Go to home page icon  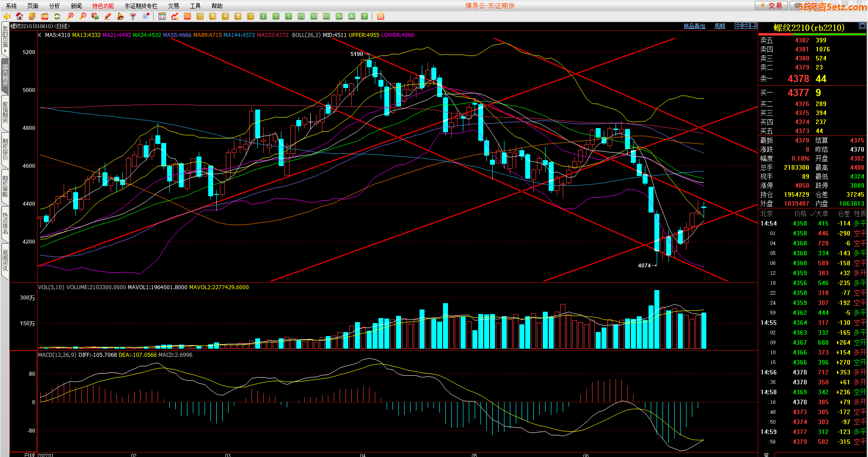coord(19,16)
